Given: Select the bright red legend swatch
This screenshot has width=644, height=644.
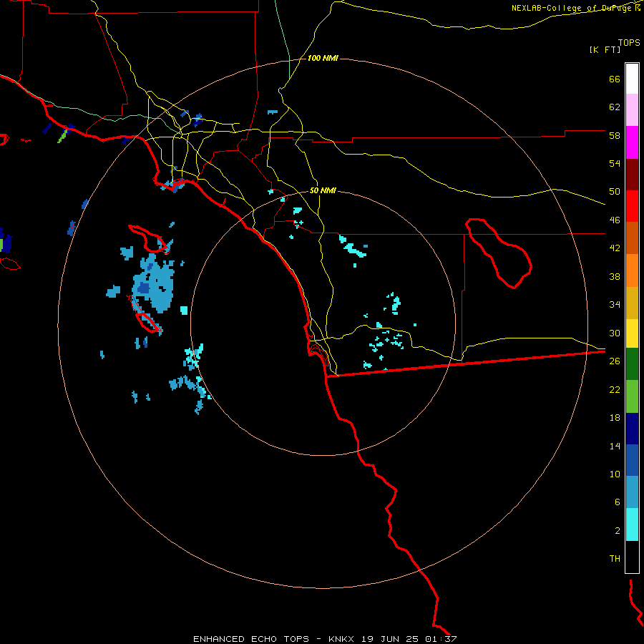Looking at the screenshot, I should tap(632, 206).
